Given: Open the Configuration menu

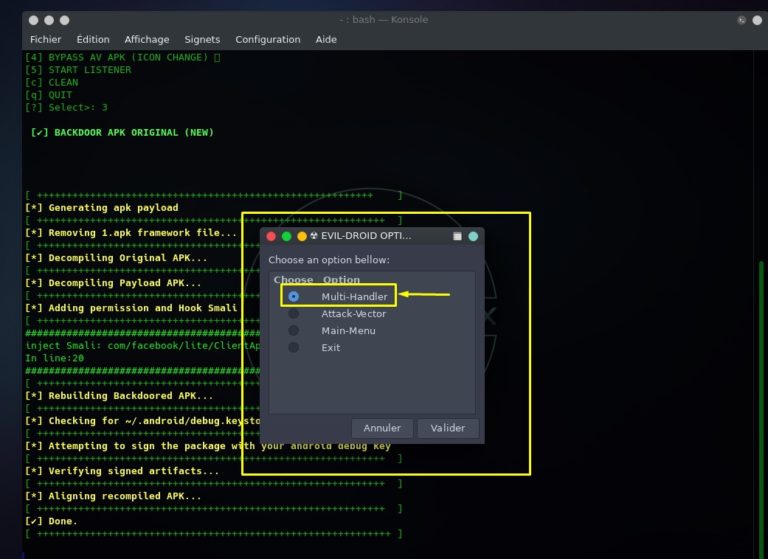Looking at the screenshot, I should point(268,40).
